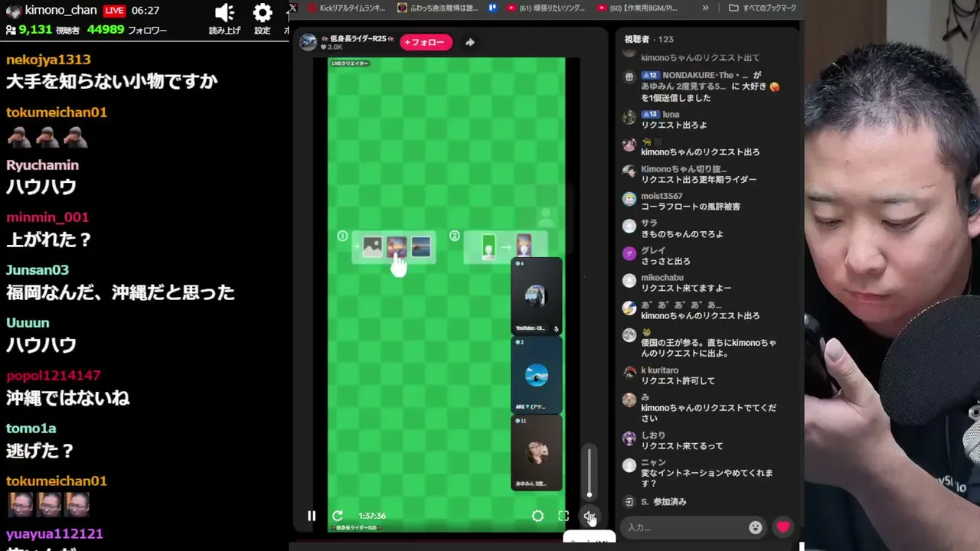Click the message 沖縄ではないね
This screenshot has height=551, width=980.
[67, 398]
